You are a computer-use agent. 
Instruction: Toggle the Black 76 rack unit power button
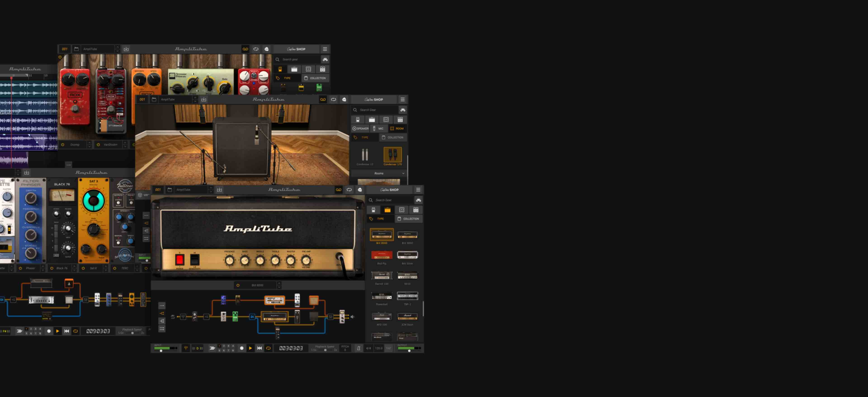(52, 268)
